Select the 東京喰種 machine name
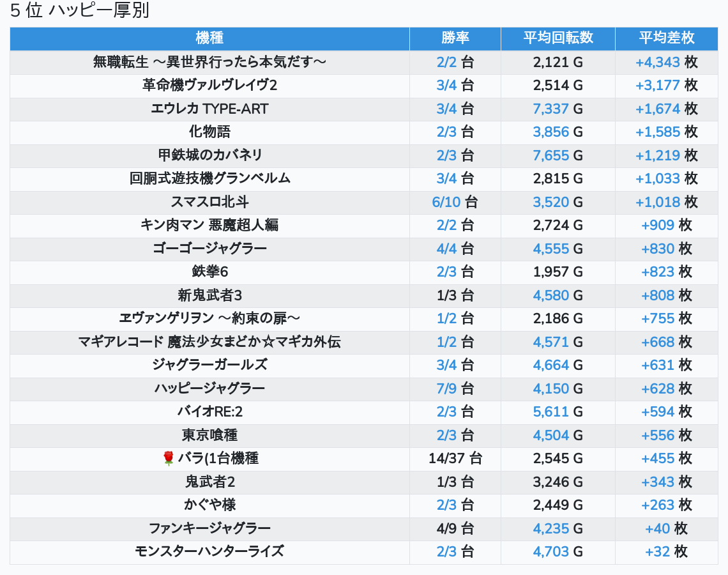The height and width of the screenshot is (575, 728). (x=209, y=435)
